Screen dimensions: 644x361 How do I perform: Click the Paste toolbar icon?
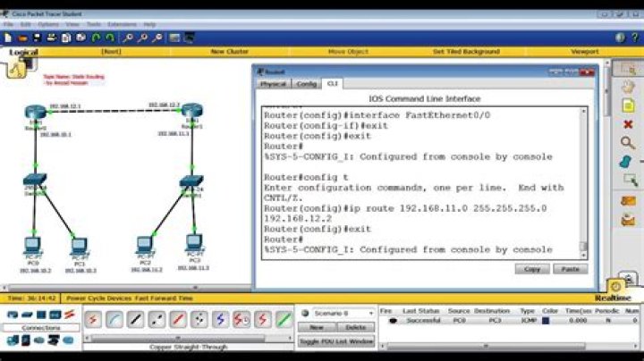coord(80,38)
